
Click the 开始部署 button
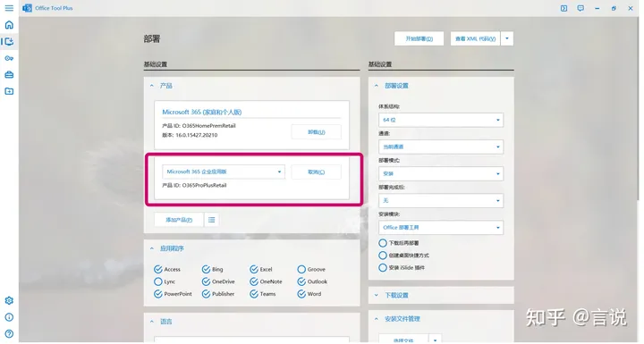point(419,38)
